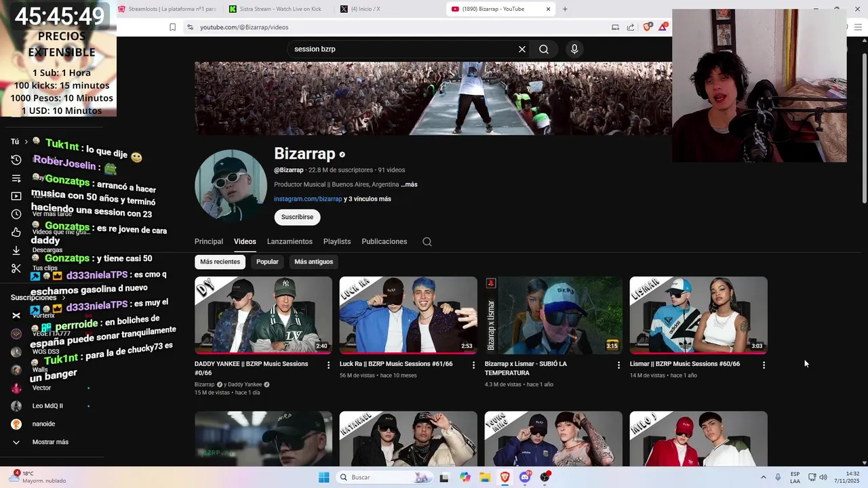
Task: Filter videos by Popular chip
Action: pos(267,262)
